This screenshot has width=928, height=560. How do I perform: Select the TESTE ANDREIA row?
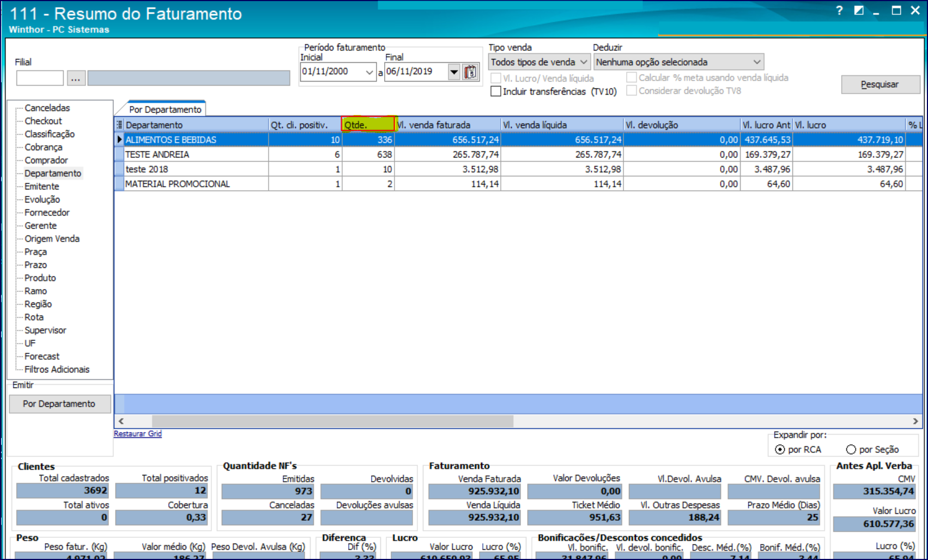coord(518,155)
